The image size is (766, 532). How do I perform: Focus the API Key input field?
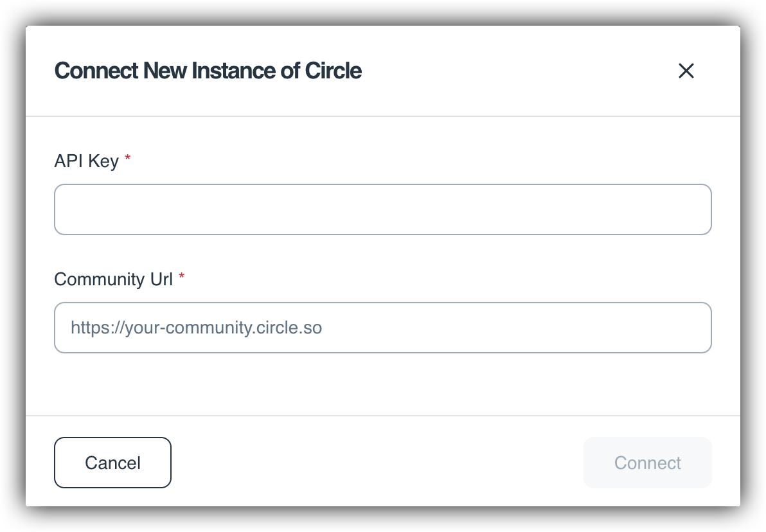point(382,209)
